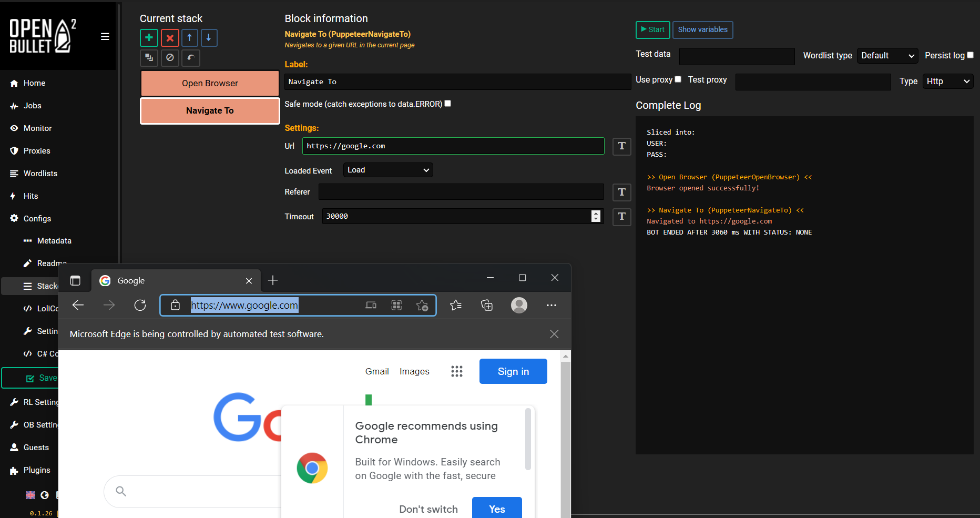980x518 pixels.
Task: Click Yes to switch to Chrome
Action: pyautogui.click(x=497, y=508)
